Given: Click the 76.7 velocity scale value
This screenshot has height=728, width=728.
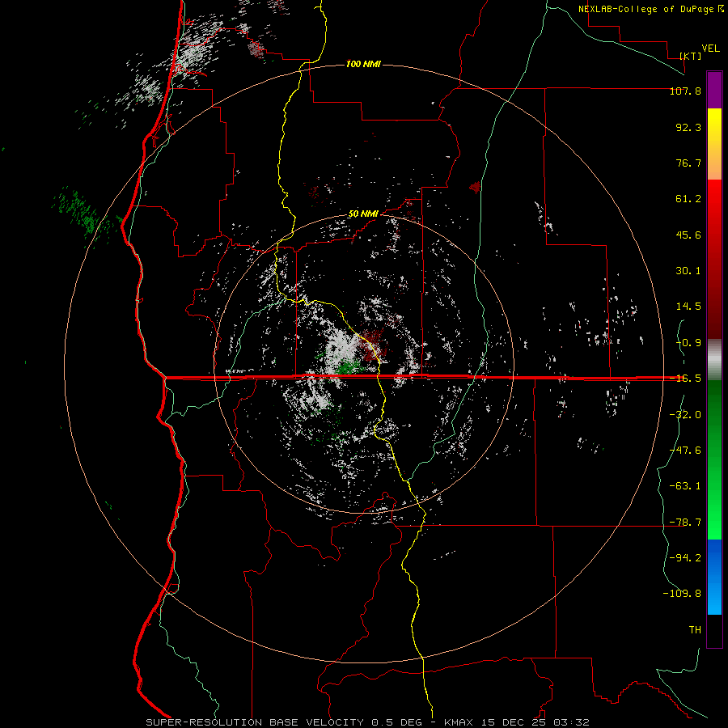Looking at the screenshot, I should pos(688,163).
